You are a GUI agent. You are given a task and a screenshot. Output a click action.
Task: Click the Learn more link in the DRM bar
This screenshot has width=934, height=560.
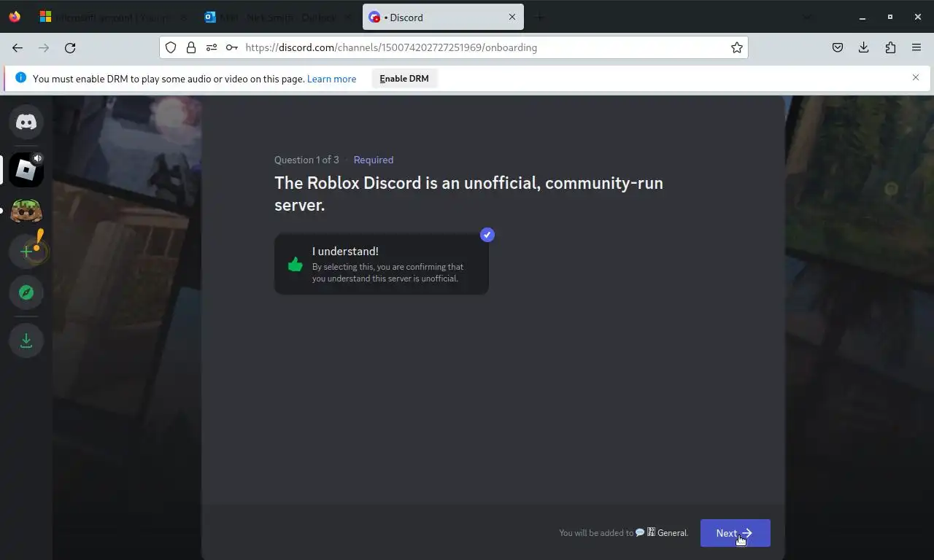click(332, 79)
